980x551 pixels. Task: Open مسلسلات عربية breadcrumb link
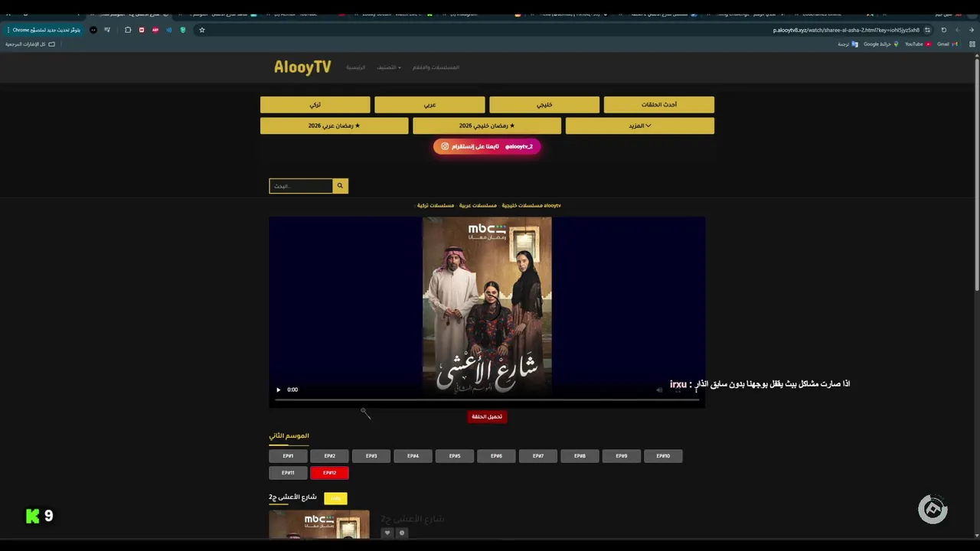478,205
